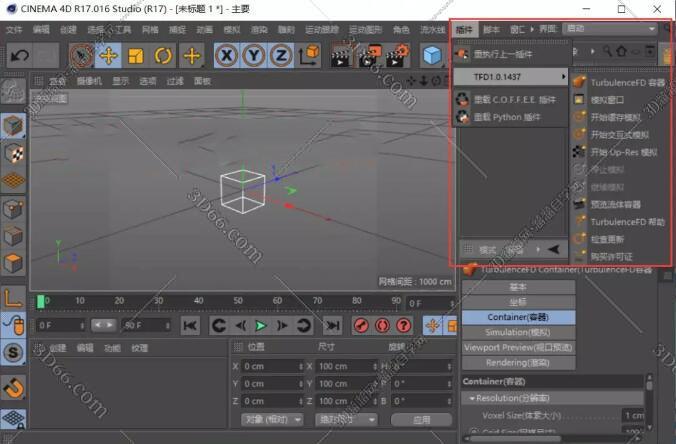Click the size Y 100 cm field
676x444 pixels.
(x=347, y=384)
